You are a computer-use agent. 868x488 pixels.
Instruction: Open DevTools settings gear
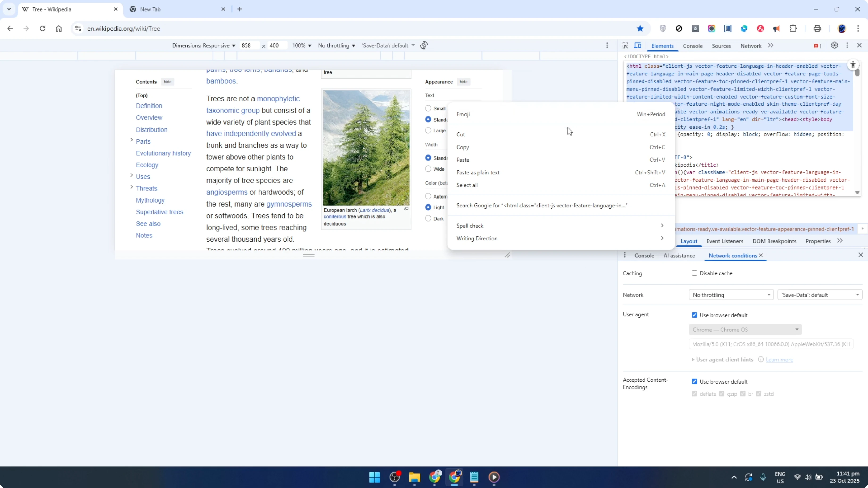[x=834, y=45]
